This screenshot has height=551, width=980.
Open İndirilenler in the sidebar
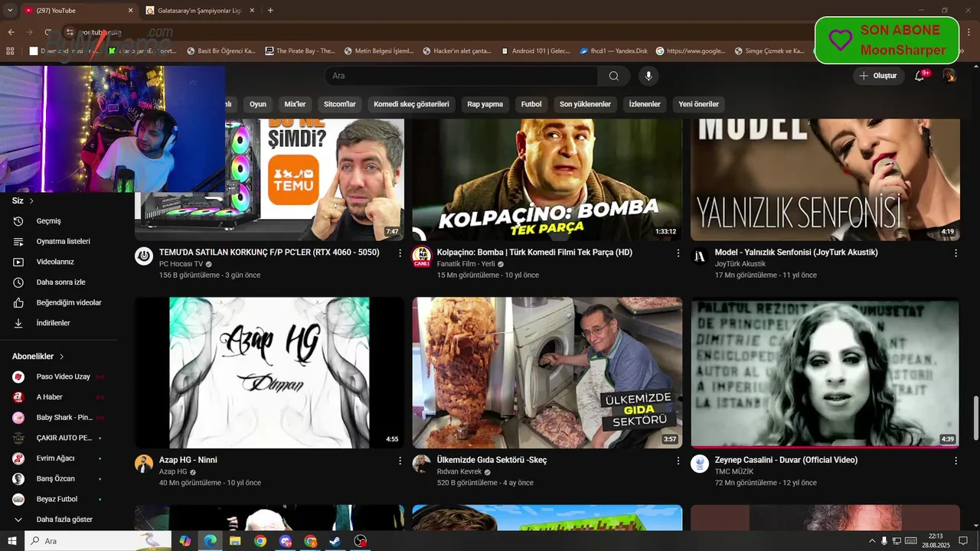tap(59, 323)
